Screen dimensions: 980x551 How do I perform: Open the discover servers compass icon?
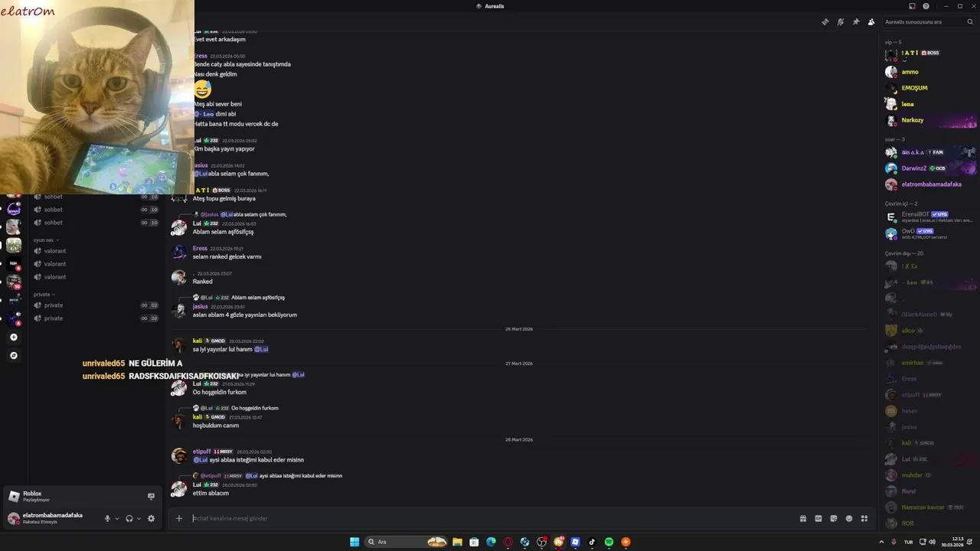coord(13,356)
